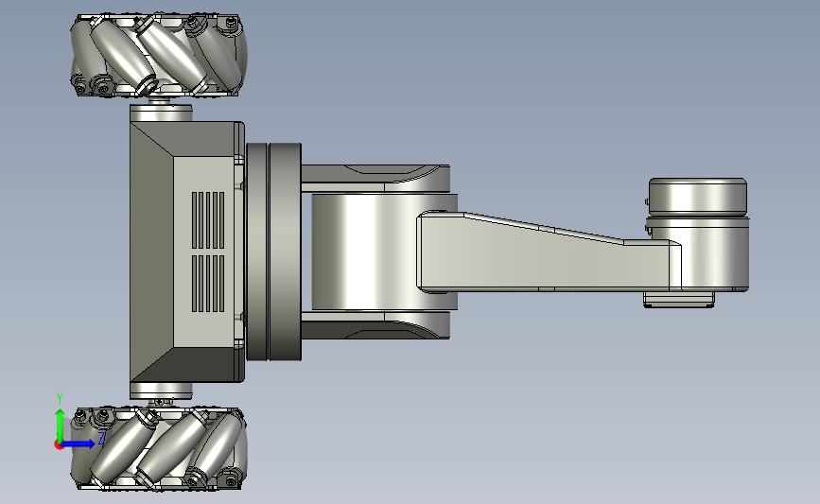Image resolution: width=820 pixels, height=504 pixels.
Task: Select the lower fork bracket of shoulder
Action: (x=375, y=325)
